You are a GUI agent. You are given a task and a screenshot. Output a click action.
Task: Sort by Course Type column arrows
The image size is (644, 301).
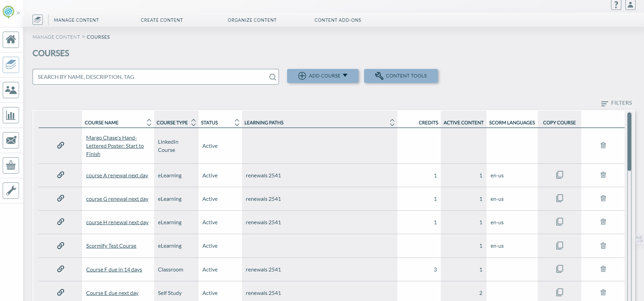pyautogui.click(x=194, y=123)
